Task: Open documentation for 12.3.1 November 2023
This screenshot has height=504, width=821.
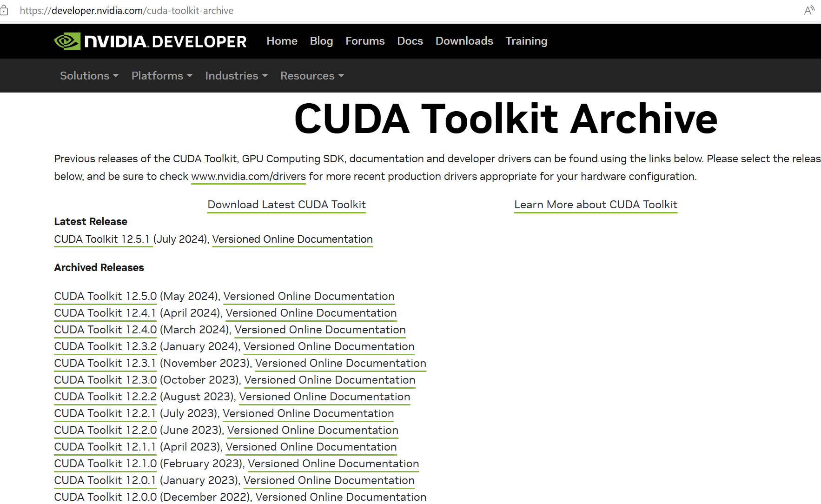Action: [x=341, y=364]
